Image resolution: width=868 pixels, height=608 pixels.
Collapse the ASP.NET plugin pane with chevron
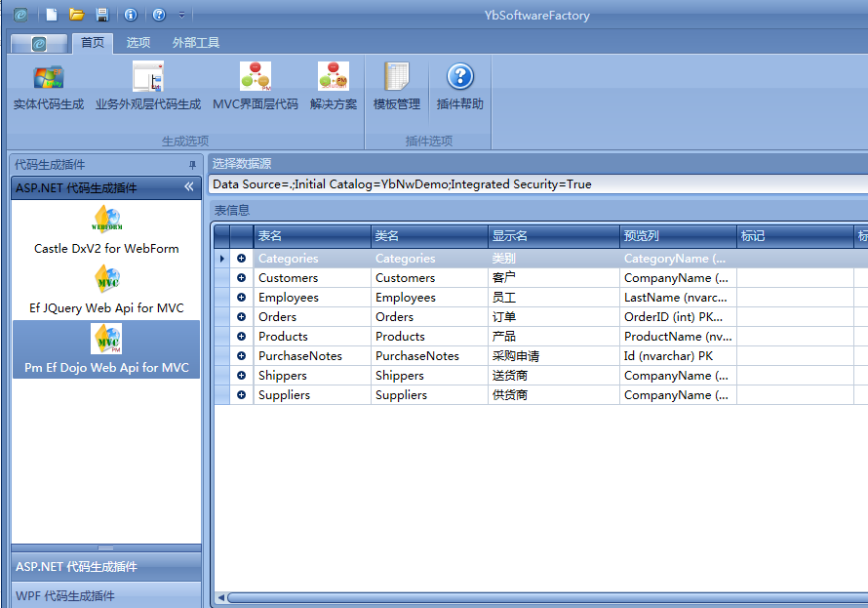189,187
